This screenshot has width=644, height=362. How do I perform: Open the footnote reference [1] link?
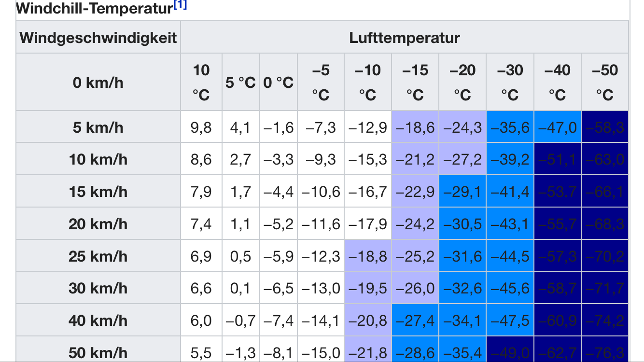click(x=180, y=6)
